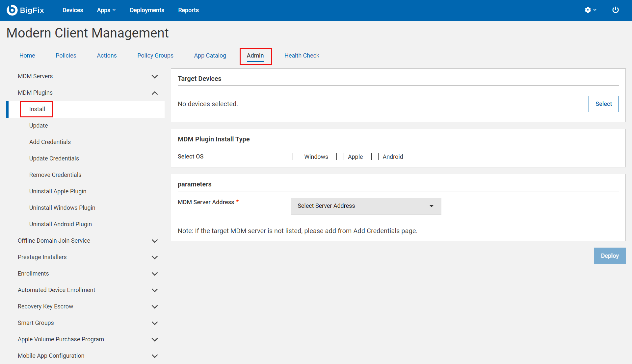This screenshot has height=364, width=632.
Task: Open the Policy Groups tab
Action: coord(155,56)
